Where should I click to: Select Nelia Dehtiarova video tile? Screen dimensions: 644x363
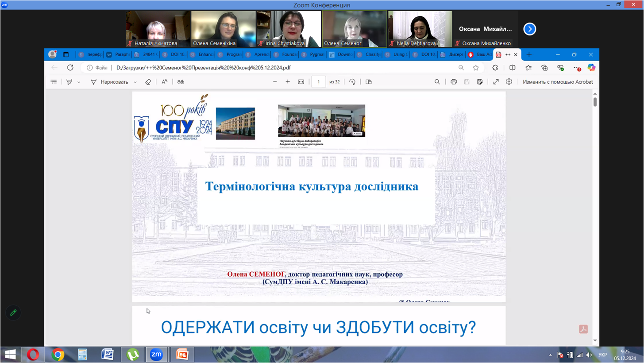pos(420,29)
